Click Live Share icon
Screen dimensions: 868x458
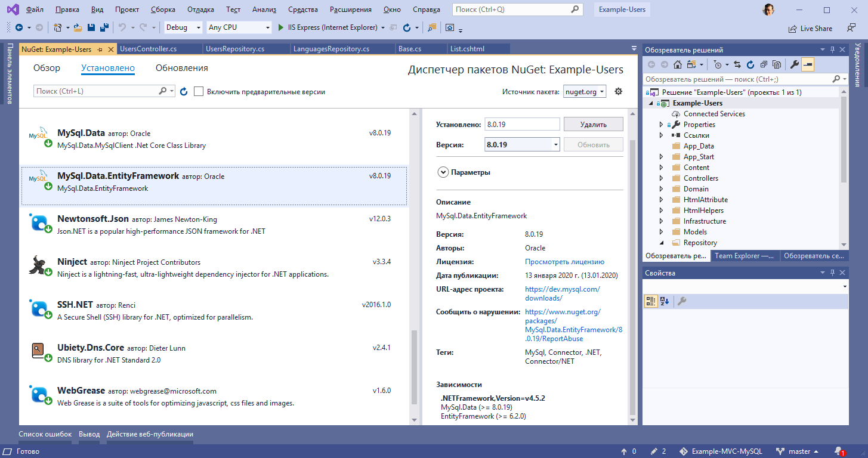[x=792, y=29]
